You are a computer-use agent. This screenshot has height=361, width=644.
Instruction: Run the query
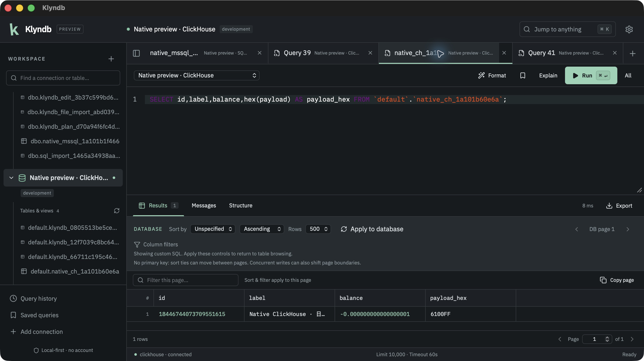(x=591, y=75)
